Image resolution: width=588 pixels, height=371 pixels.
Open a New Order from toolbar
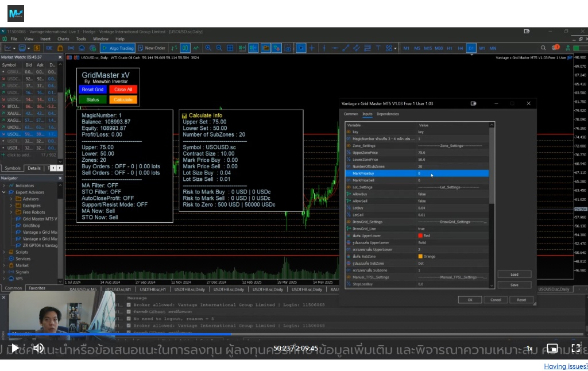[152, 48]
